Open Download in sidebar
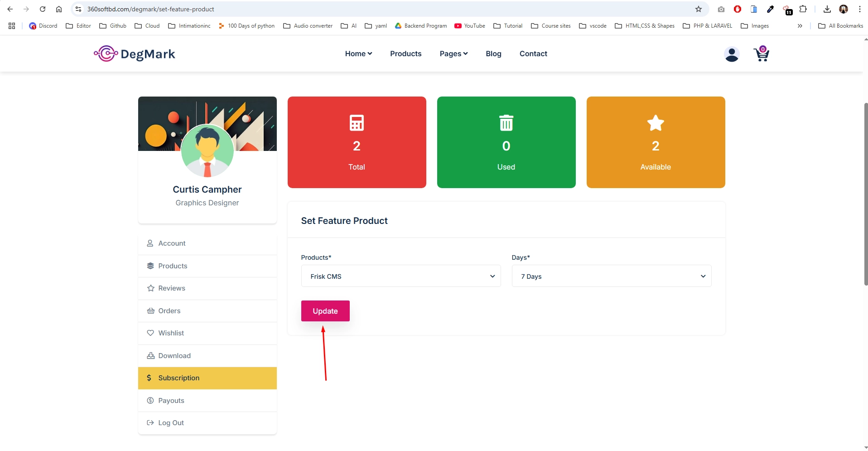This screenshot has width=868, height=451. (207, 356)
